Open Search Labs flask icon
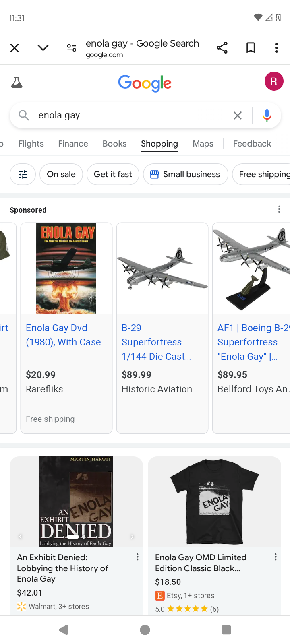This screenshot has width=290, height=644. [17, 83]
